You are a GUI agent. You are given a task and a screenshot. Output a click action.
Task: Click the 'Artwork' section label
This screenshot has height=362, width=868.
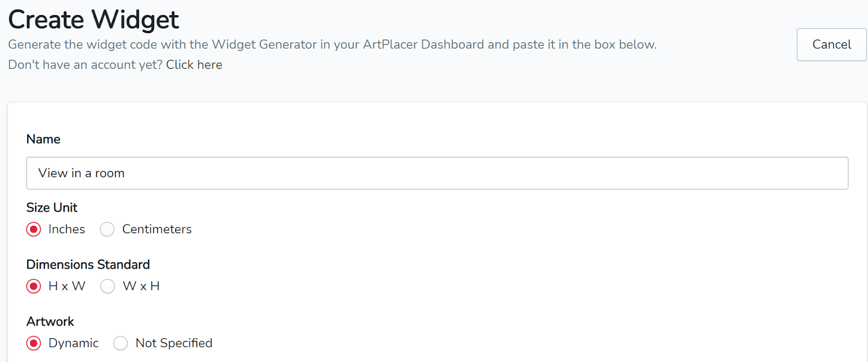50,321
